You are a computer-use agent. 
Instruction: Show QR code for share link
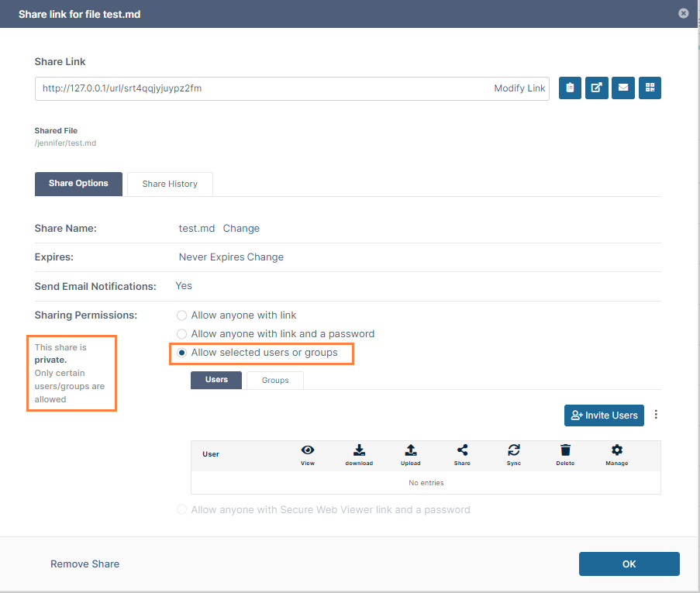[650, 88]
